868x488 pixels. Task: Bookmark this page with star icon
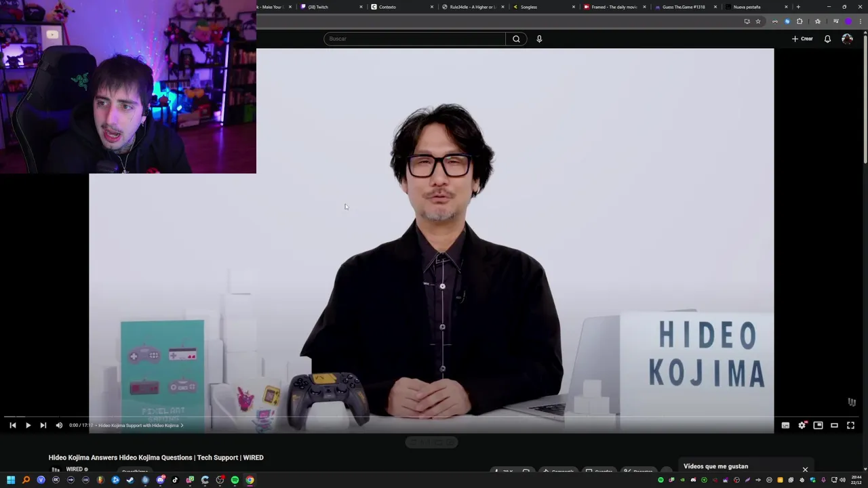[758, 21]
